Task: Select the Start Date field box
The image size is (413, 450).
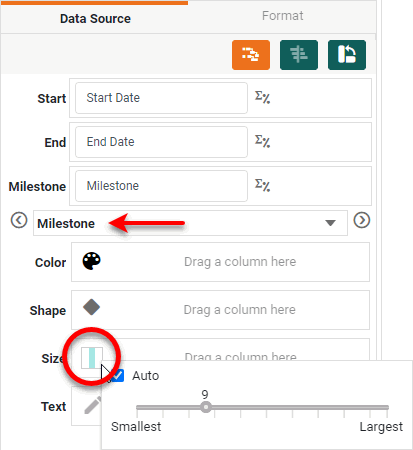Action: point(161,98)
